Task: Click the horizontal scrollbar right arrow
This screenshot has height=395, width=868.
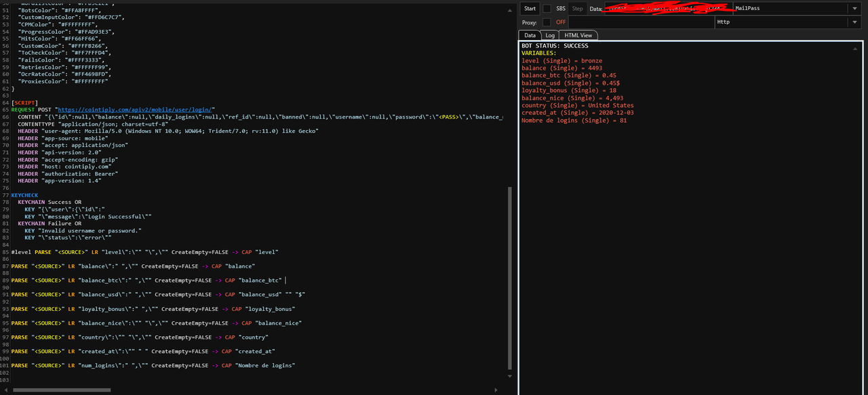Action: click(x=496, y=390)
